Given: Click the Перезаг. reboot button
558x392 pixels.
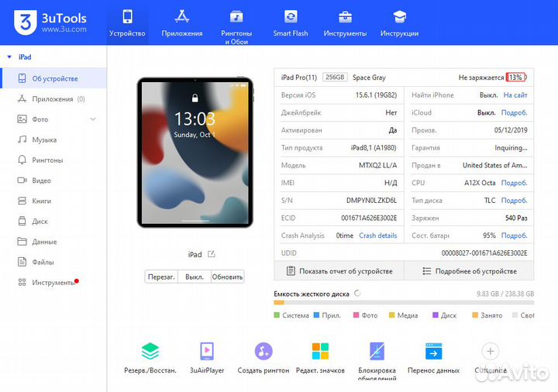Looking at the screenshot, I should pyautogui.click(x=161, y=277).
